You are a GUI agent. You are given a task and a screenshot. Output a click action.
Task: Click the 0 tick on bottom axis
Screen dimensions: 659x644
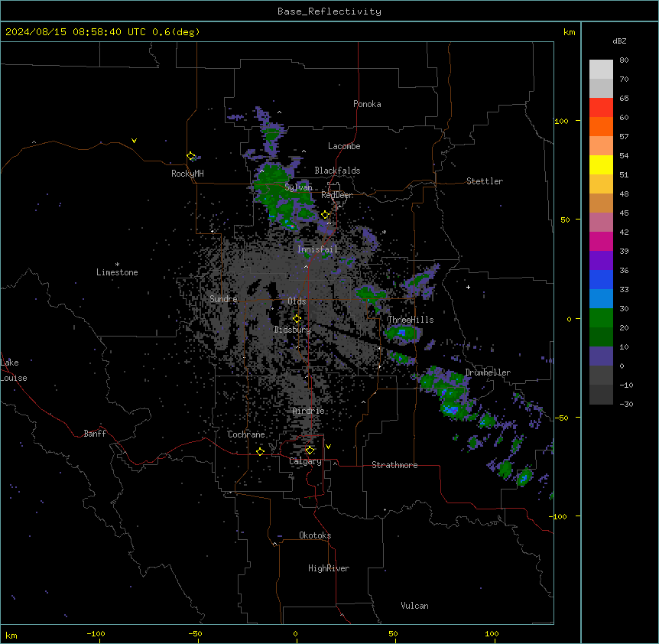[295, 633]
